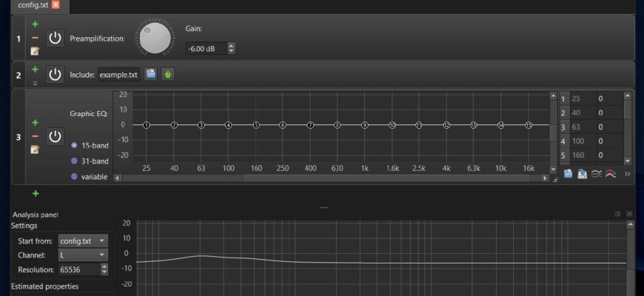This screenshot has height=296, width=644.
Task: Remove the Graphic EQ filter with its minus
Action: click(x=36, y=136)
